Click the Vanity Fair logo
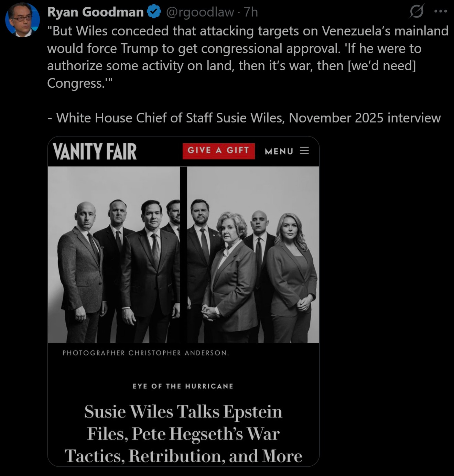Viewport: 454px width, 476px height. (x=95, y=151)
